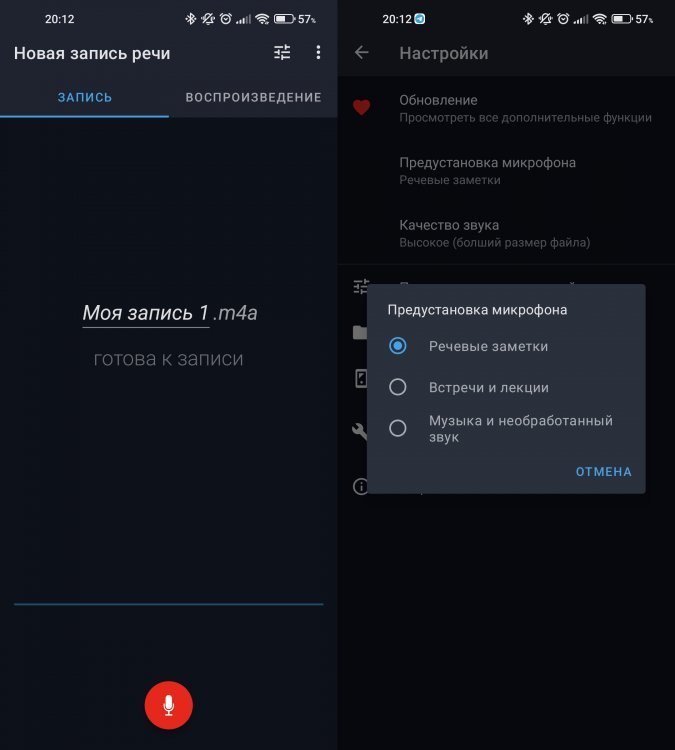Click the ОТМЕНА button in dialog
The image size is (675, 750).
point(603,472)
